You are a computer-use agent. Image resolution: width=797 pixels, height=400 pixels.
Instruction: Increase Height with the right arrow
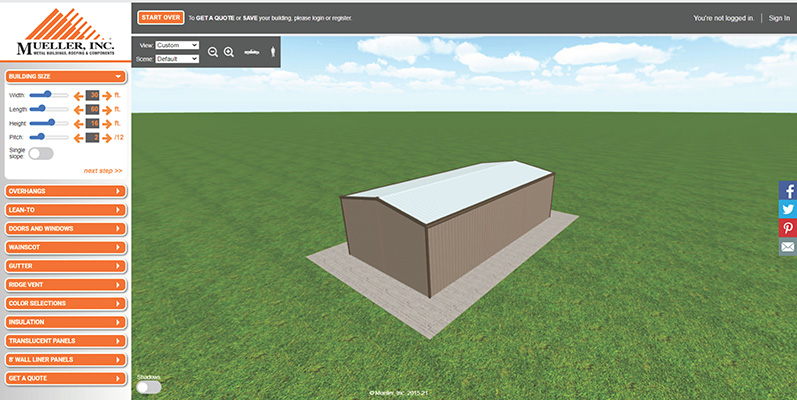108,123
